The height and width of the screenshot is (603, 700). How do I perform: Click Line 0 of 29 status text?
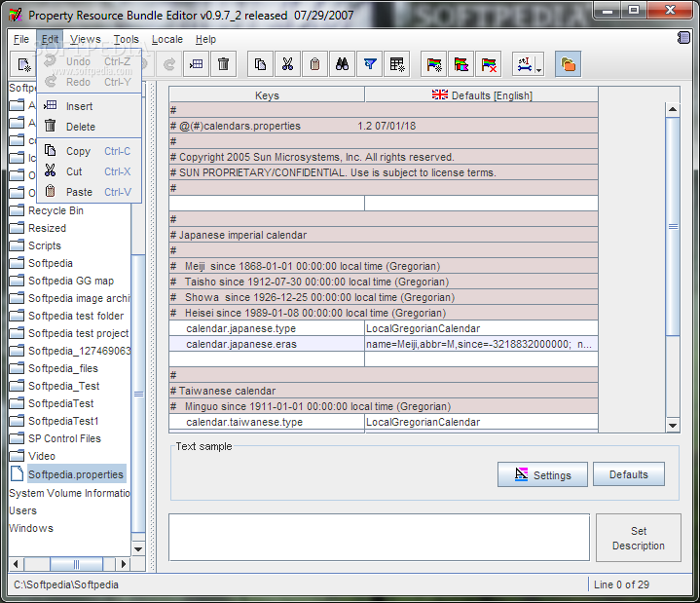point(621,584)
